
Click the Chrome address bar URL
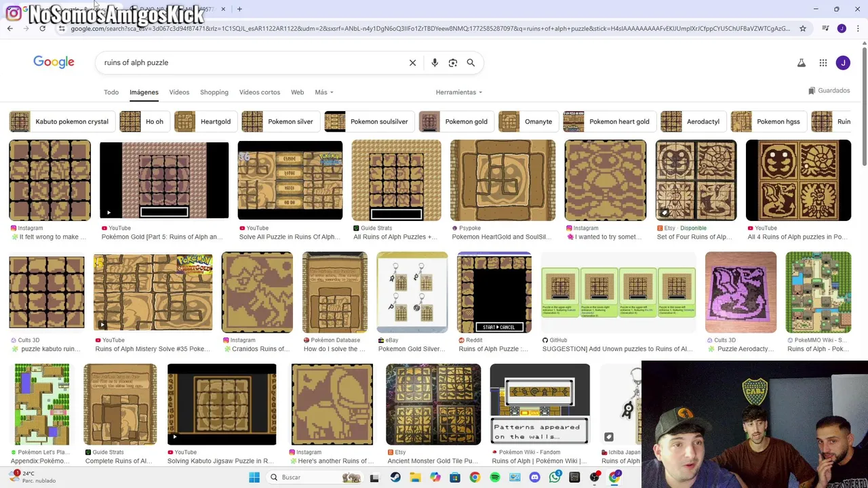(x=431, y=28)
